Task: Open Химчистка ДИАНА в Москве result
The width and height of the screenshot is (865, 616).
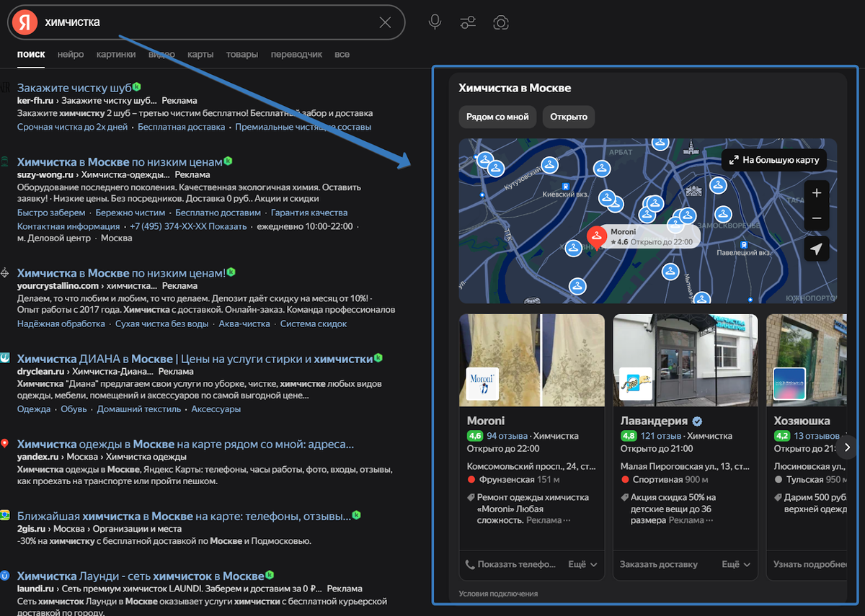Action: point(195,359)
